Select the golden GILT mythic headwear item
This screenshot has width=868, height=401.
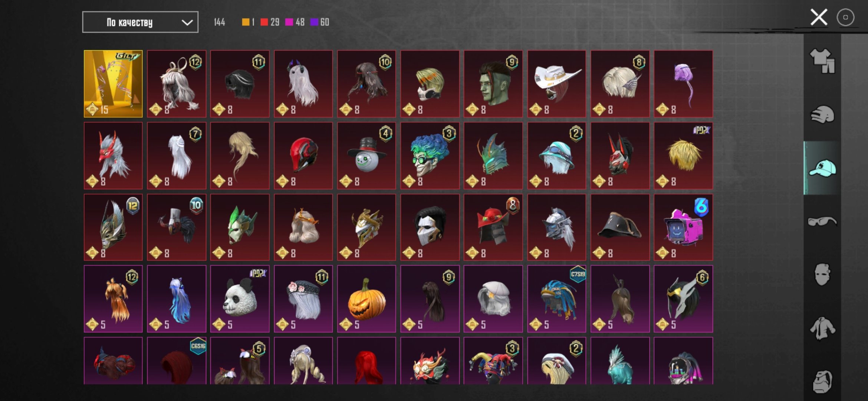point(113,84)
